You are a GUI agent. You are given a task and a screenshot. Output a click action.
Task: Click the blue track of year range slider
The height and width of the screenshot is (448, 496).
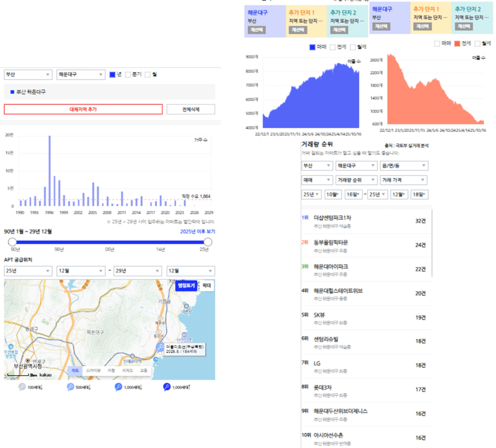(x=110, y=242)
